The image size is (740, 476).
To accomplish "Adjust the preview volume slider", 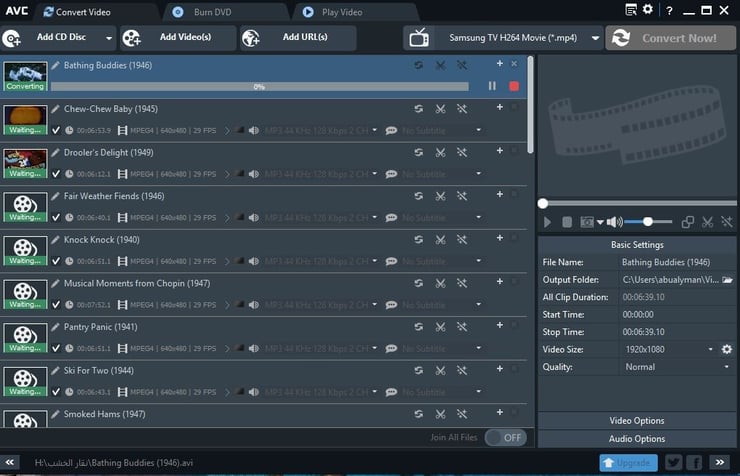I will (648, 222).
